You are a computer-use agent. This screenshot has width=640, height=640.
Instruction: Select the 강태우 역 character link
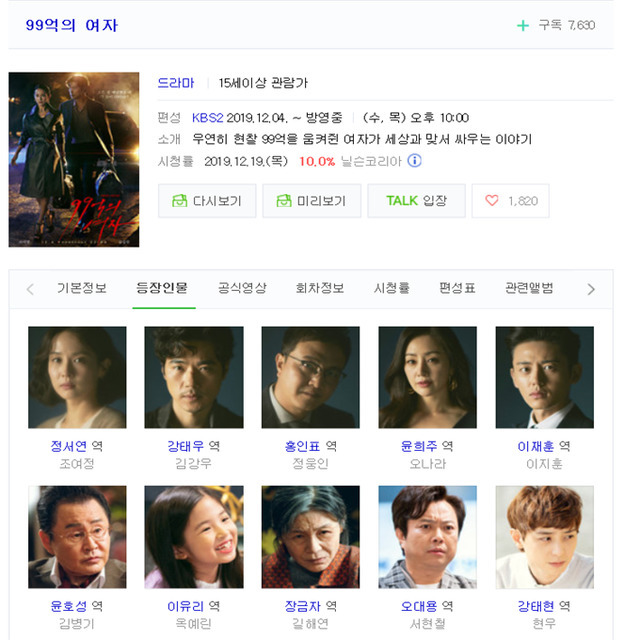[x=194, y=446]
